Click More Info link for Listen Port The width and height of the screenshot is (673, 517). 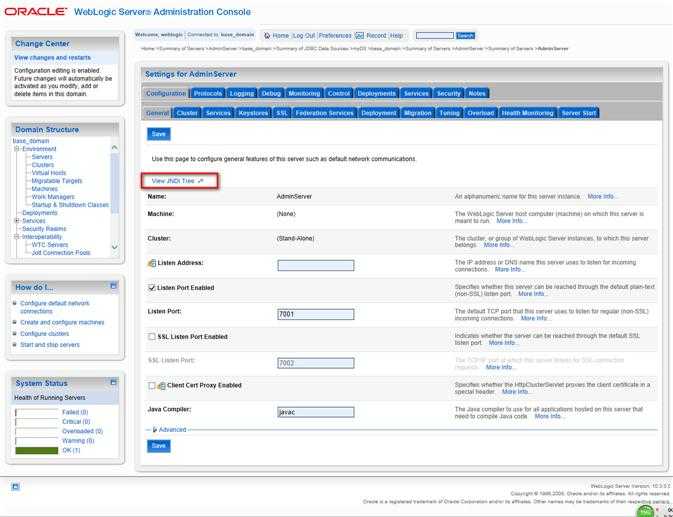point(534,318)
